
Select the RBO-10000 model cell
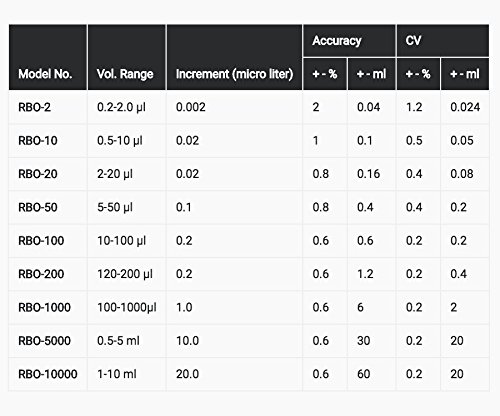click(48, 374)
